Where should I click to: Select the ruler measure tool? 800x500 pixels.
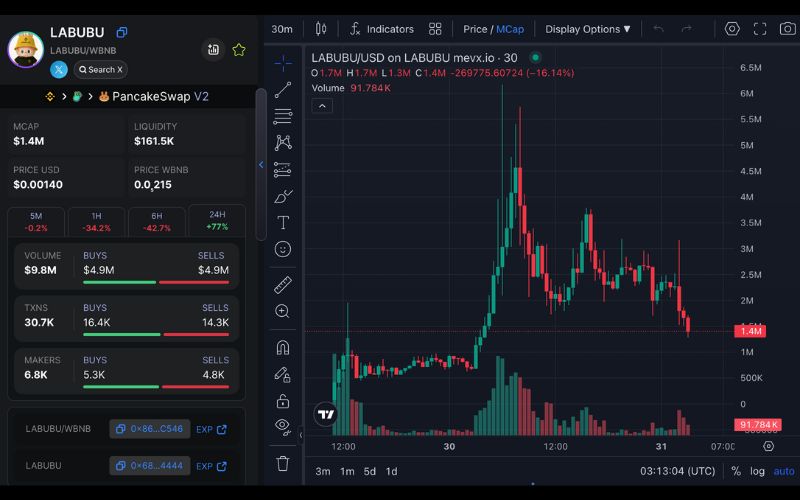[x=283, y=285]
